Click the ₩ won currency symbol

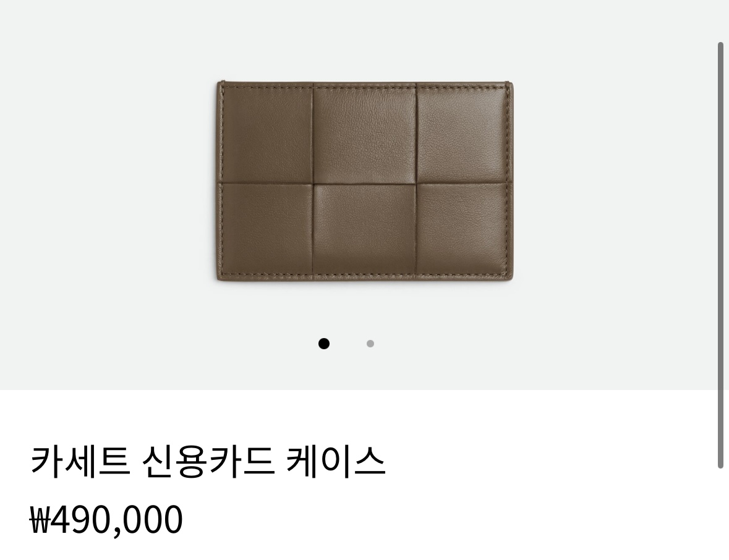tap(40, 520)
